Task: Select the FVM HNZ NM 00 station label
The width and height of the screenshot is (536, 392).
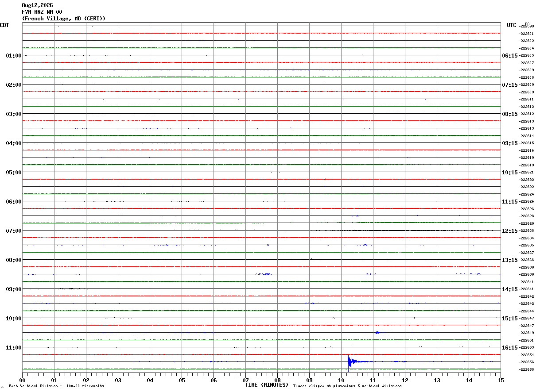Action: [42, 12]
